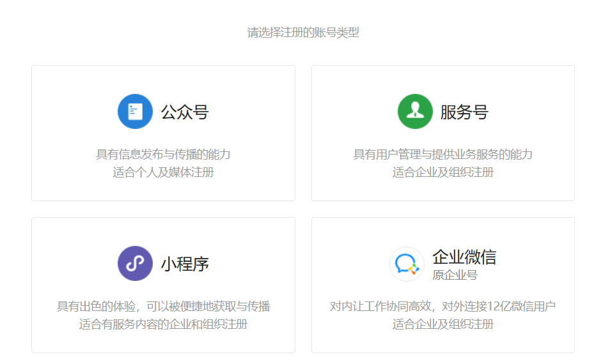This screenshot has width=610, height=364.
Task: Click the purple 小程序 logo icon
Action: coord(135,263)
